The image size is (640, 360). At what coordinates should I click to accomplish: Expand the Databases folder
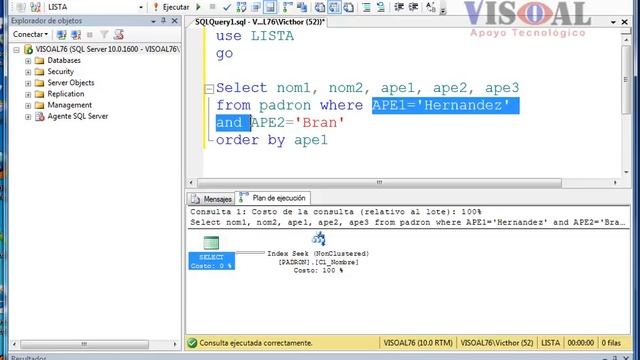click(x=28, y=61)
